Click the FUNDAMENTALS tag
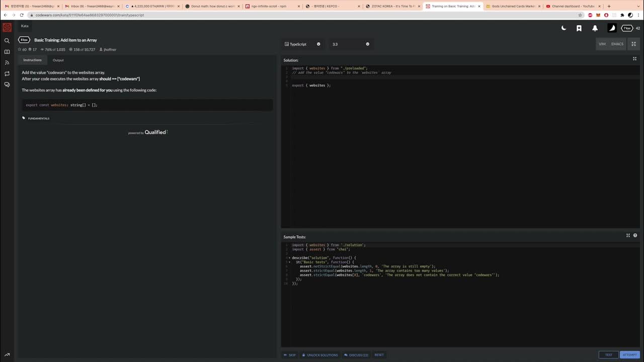 [38, 118]
